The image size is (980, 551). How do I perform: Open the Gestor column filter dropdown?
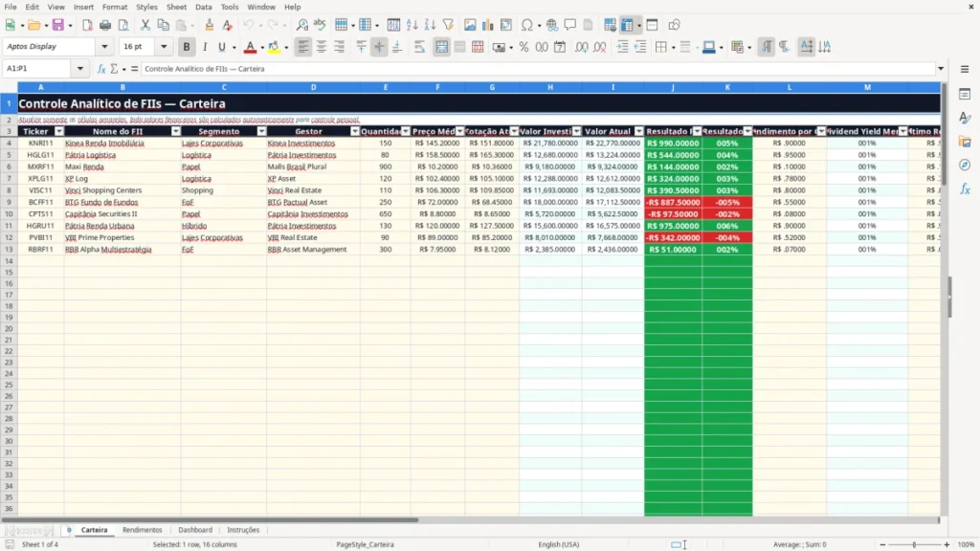[x=355, y=131]
